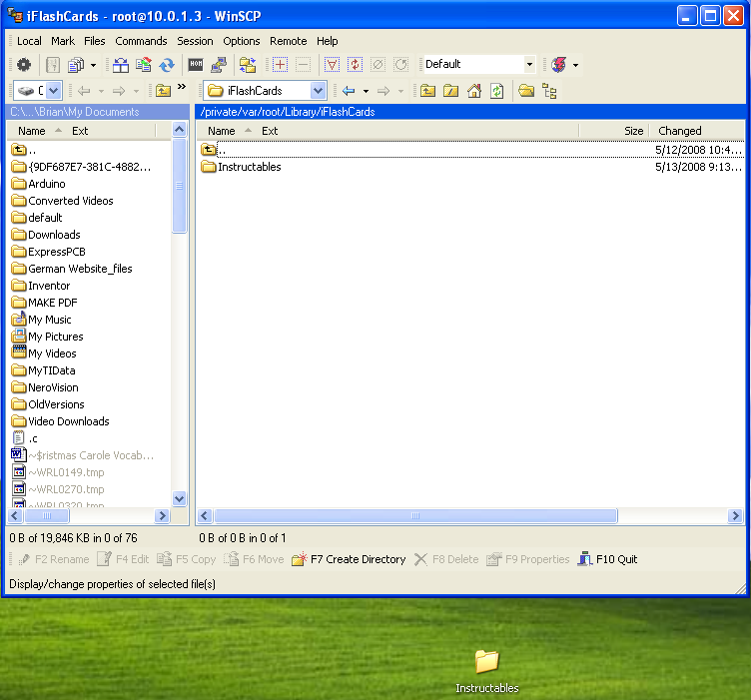Expand more local toolbar buttons chevron
751x700 pixels.
pos(182,87)
